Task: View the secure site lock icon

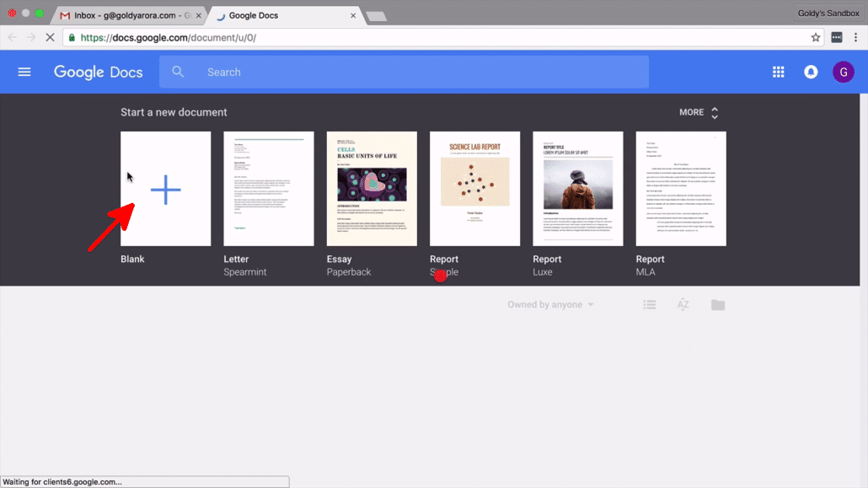Action: pos(72,38)
